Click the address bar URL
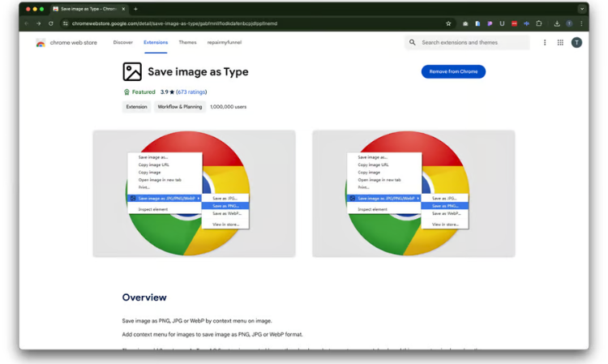The width and height of the screenshot is (608, 364). tap(174, 24)
